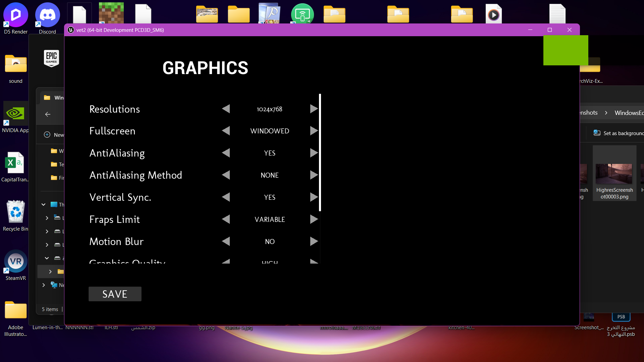This screenshot has height=362, width=644.
Task: Click the Epic Games launcher icon
Action: tap(51, 58)
